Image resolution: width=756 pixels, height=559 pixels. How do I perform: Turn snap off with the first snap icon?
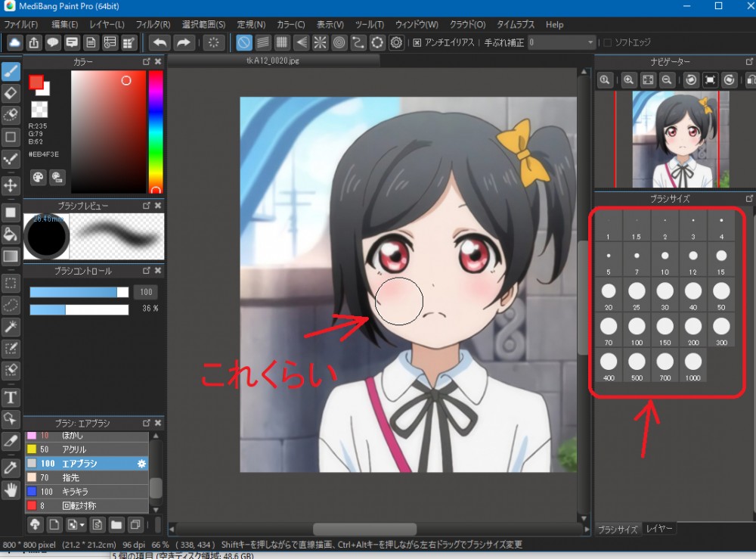click(244, 42)
